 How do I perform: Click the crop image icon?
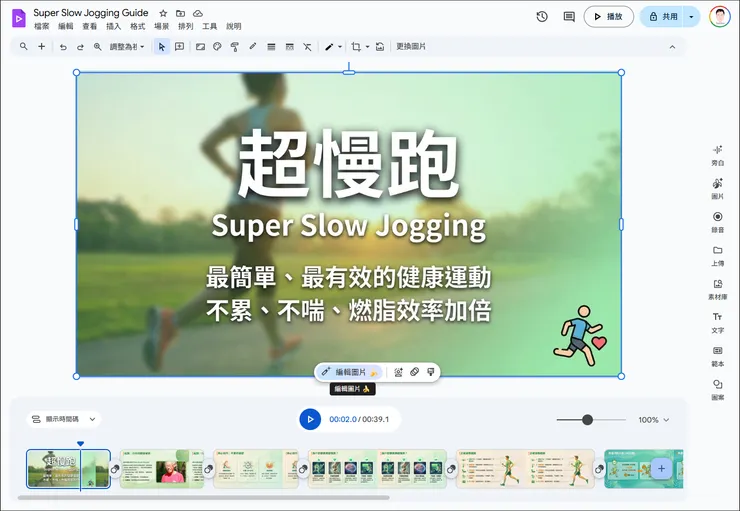tap(356, 47)
